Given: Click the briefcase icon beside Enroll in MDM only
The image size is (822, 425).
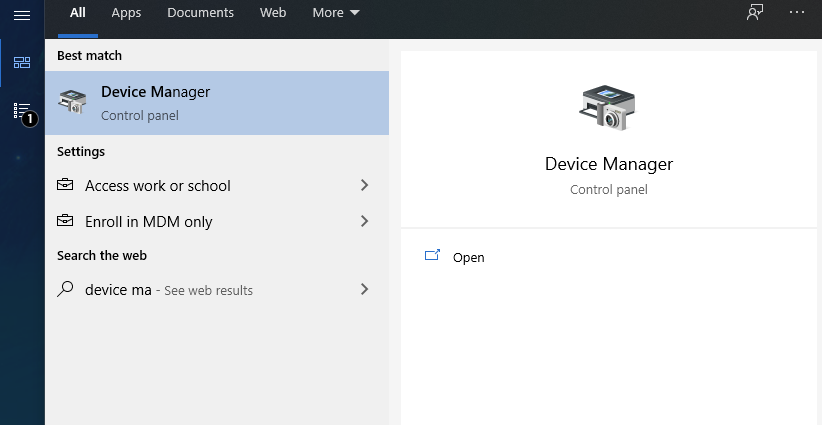Looking at the screenshot, I should (65, 221).
